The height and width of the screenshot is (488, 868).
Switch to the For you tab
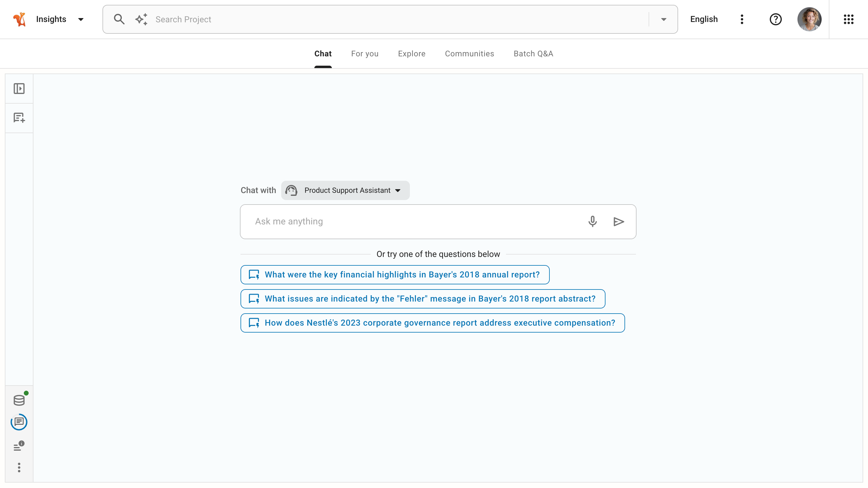(x=365, y=54)
